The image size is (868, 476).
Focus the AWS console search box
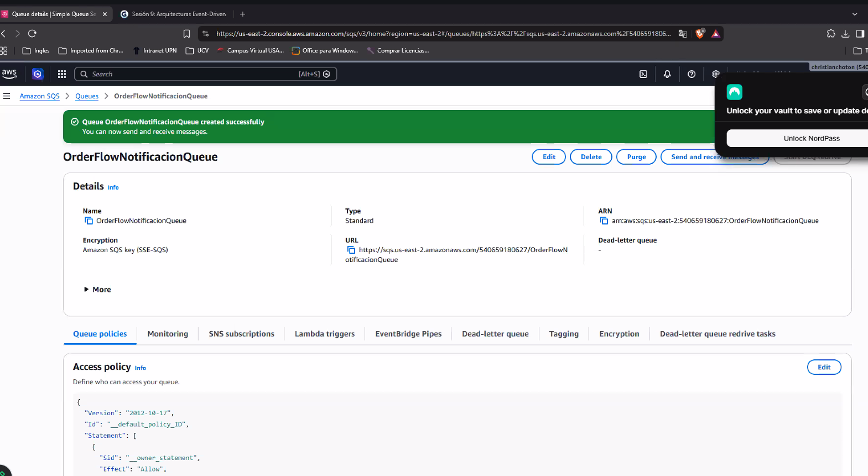(x=205, y=74)
